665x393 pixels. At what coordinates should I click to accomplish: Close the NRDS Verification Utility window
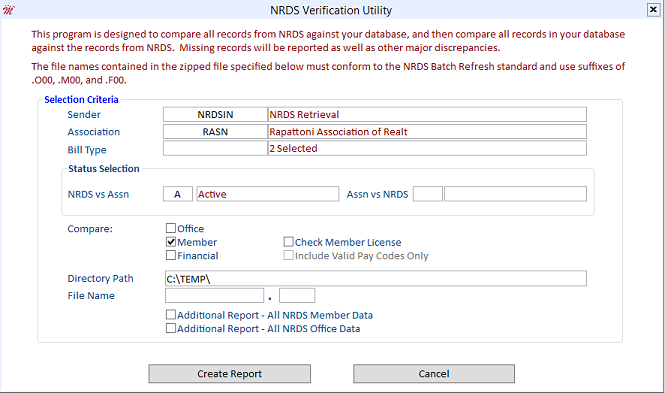click(x=653, y=9)
